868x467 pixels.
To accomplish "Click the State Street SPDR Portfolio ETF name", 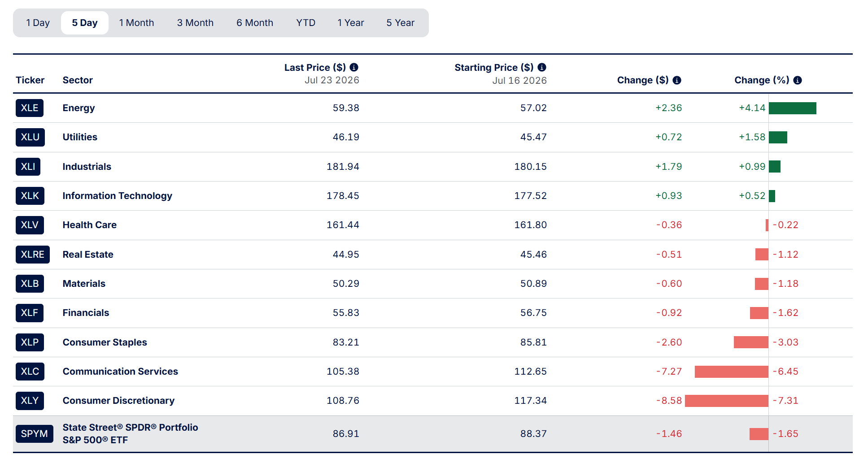I will [x=130, y=434].
